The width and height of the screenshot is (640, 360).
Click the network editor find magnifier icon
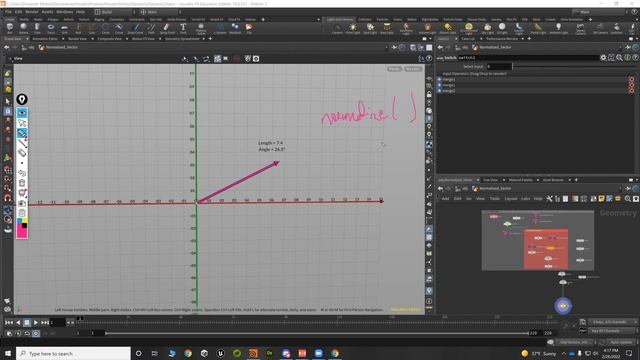[628, 199]
